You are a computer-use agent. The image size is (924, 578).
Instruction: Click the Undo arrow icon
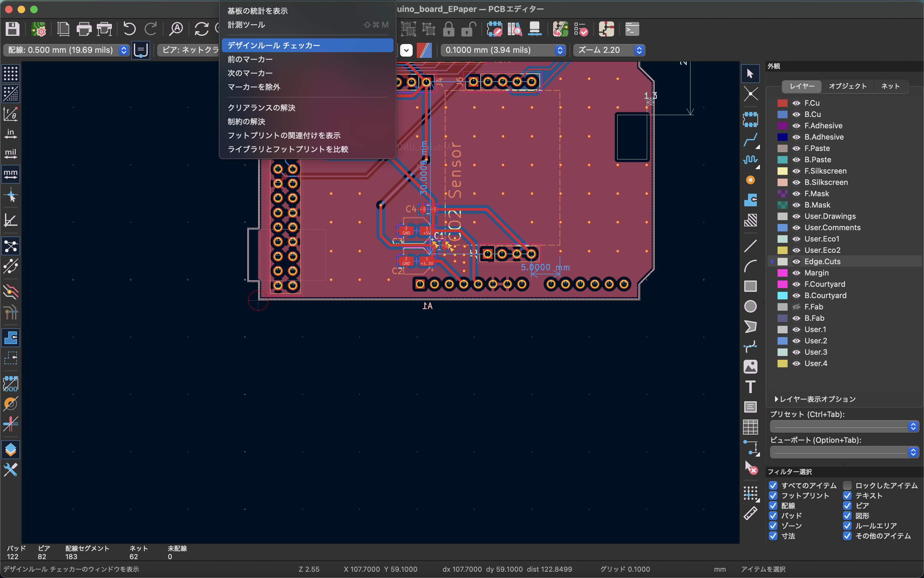129,29
